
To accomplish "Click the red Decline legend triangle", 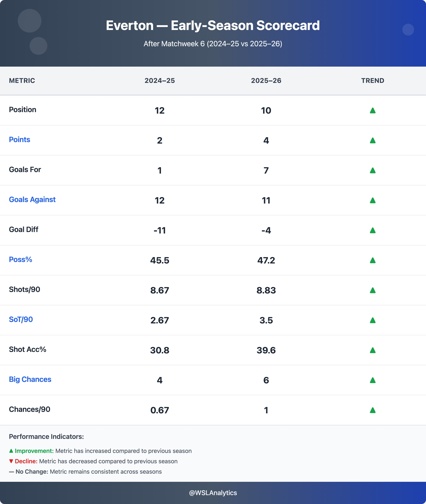I will [11, 461].
